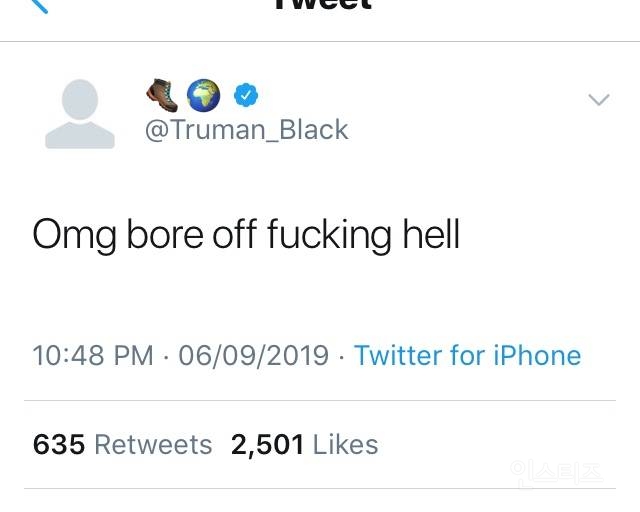Click the blue verified badge

coord(246,96)
